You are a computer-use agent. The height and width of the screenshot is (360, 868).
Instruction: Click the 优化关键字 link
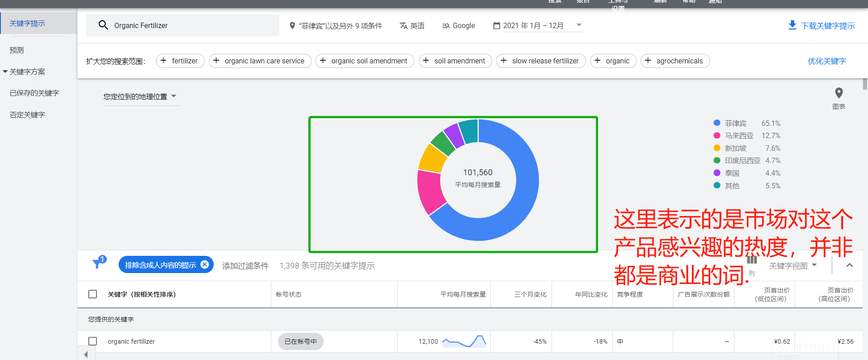click(827, 61)
